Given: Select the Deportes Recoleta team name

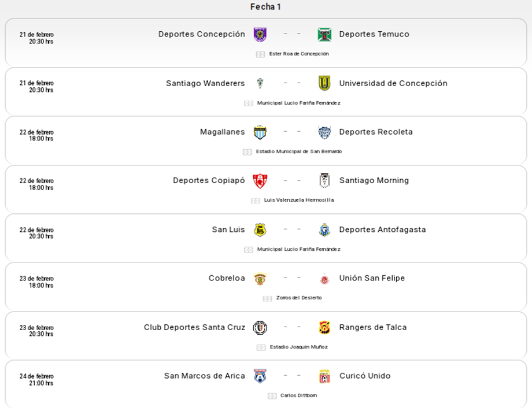Looking at the screenshot, I should coord(376,132).
